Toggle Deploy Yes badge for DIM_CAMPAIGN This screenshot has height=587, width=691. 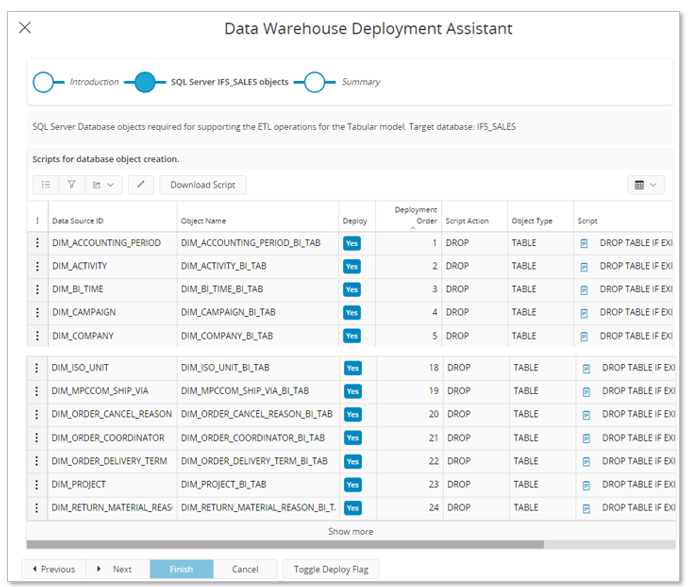tap(352, 313)
